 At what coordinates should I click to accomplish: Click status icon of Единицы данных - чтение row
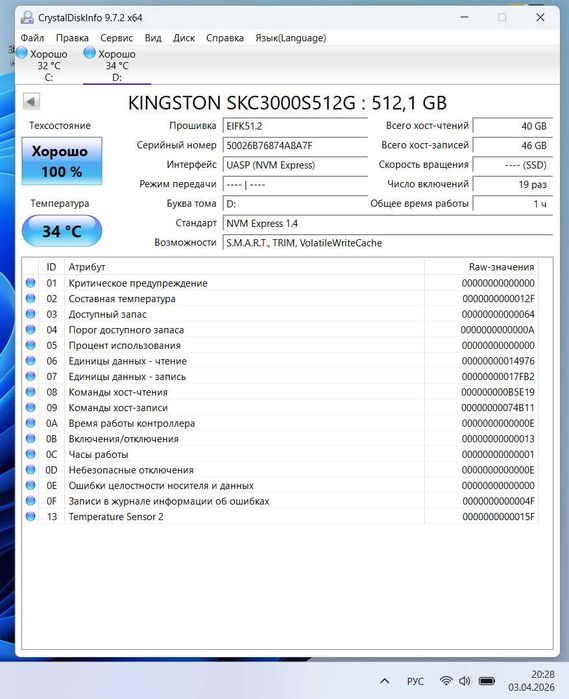pyautogui.click(x=30, y=361)
